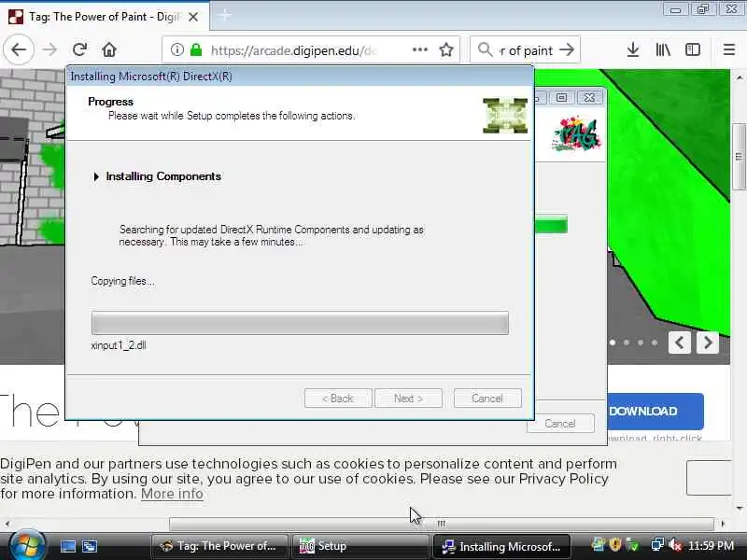Submit the search with the arrow icon
The height and width of the screenshot is (560, 747).
pyautogui.click(x=567, y=49)
